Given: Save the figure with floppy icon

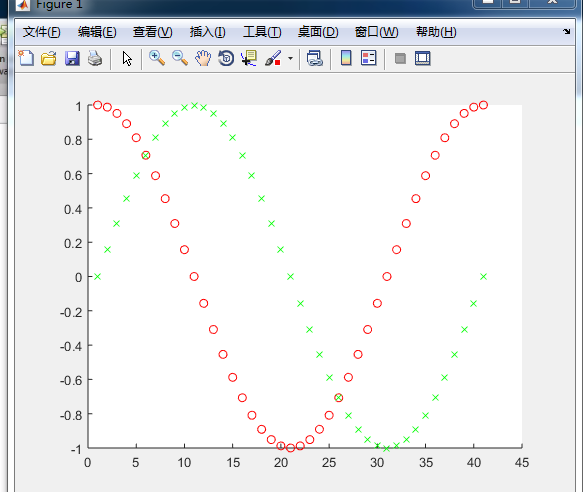Looking at the screenshot, I should [72, 58].
